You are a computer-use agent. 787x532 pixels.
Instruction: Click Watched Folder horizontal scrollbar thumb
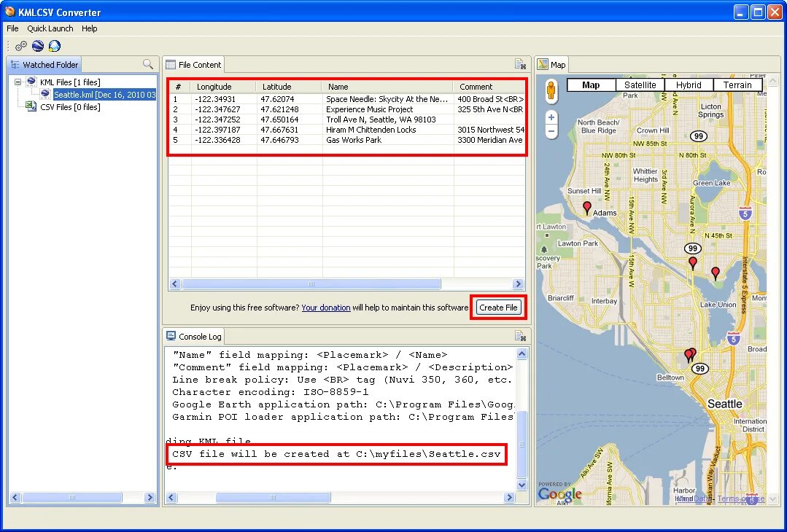pos(71,498)
